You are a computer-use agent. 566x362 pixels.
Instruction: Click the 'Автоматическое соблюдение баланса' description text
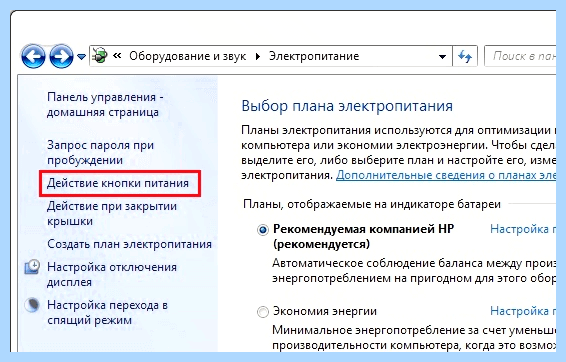[x=414, y=271]
